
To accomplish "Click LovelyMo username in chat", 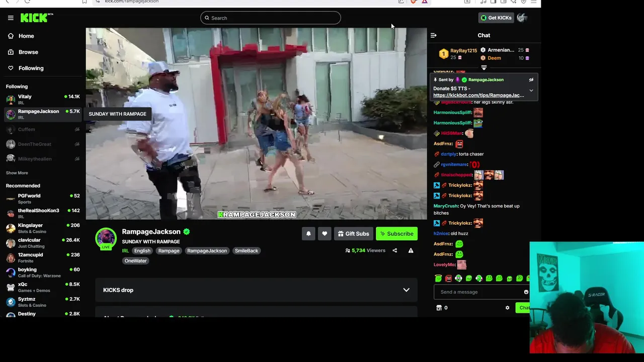I will (444, 264).
